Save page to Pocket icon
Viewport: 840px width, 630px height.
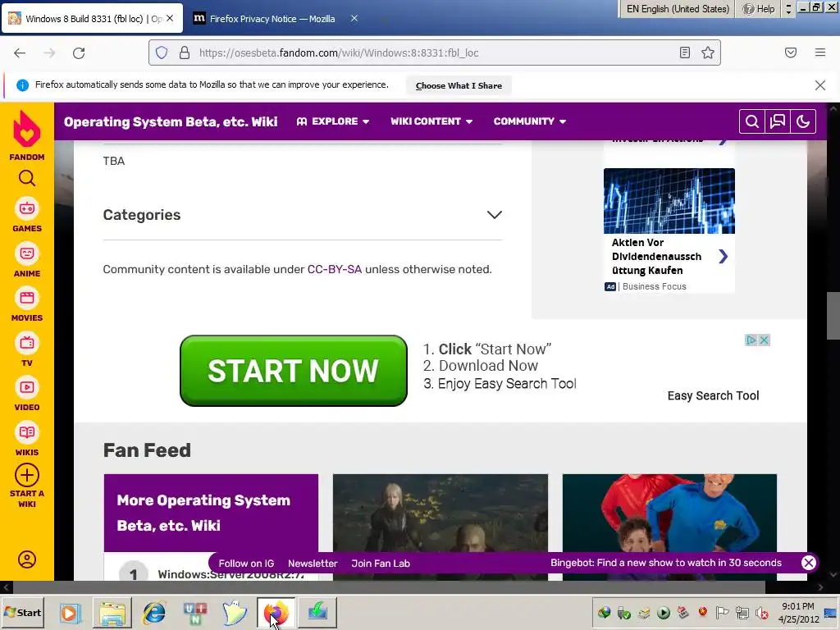tap(791, 52)
